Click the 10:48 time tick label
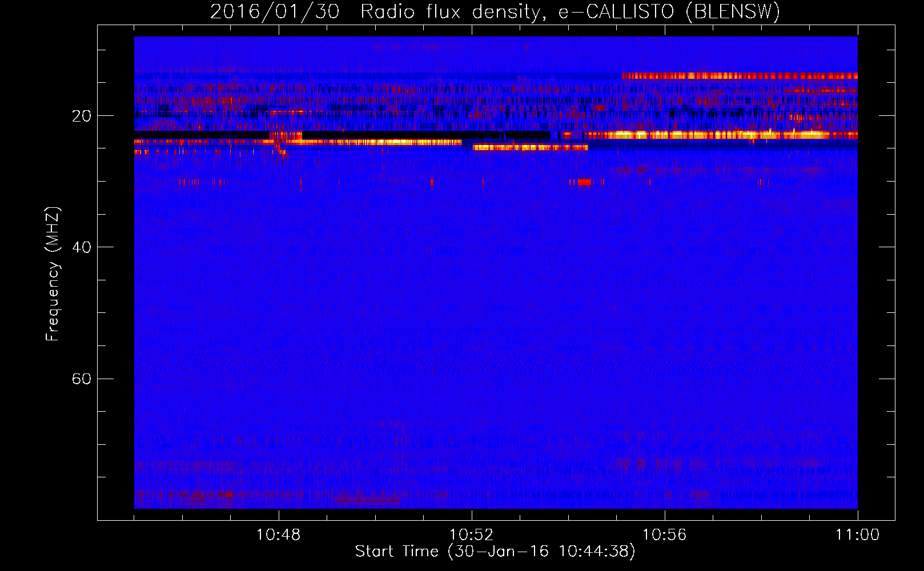 pyautogui.click(x=278, y=535)
